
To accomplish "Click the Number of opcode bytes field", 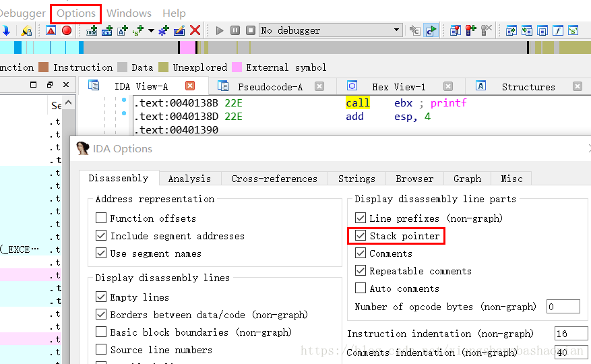I will 563,306.
